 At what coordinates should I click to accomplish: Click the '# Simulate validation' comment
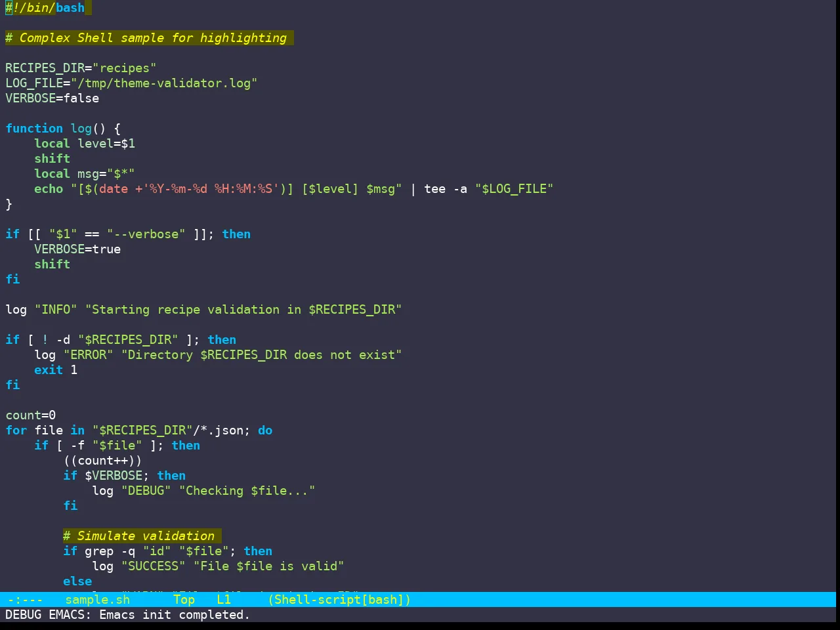click(139, 536)
